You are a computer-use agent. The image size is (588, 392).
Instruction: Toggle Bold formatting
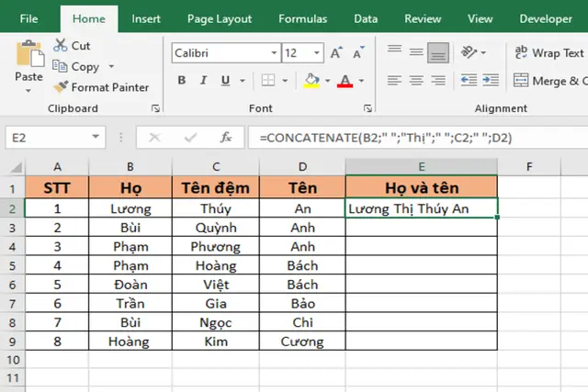(182, 80)
